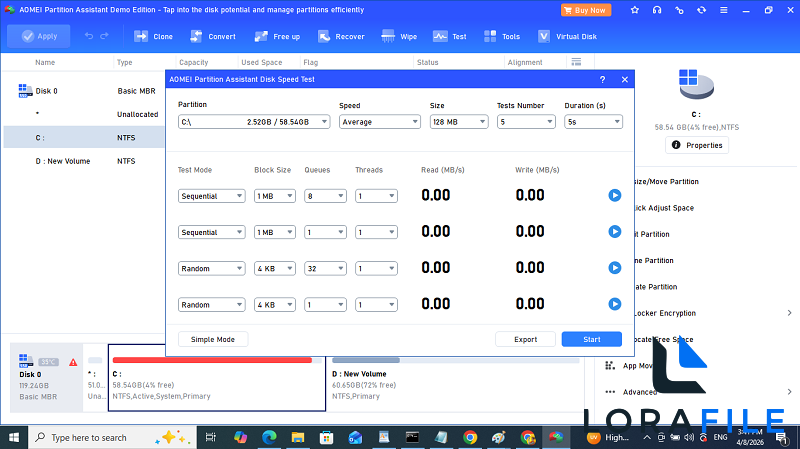Switch to Simple Mode
800x449 pixels.
pyautogui.click(x=213, y=339)
